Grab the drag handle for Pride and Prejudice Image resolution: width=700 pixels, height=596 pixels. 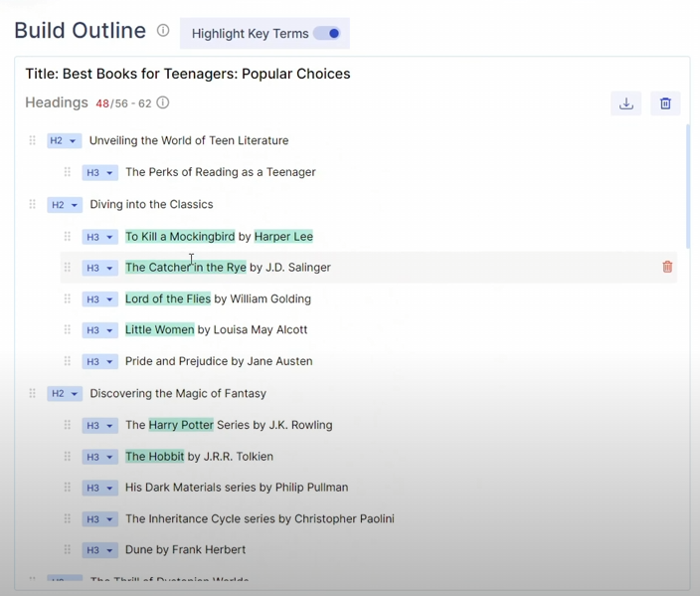[x=67, y=361]
